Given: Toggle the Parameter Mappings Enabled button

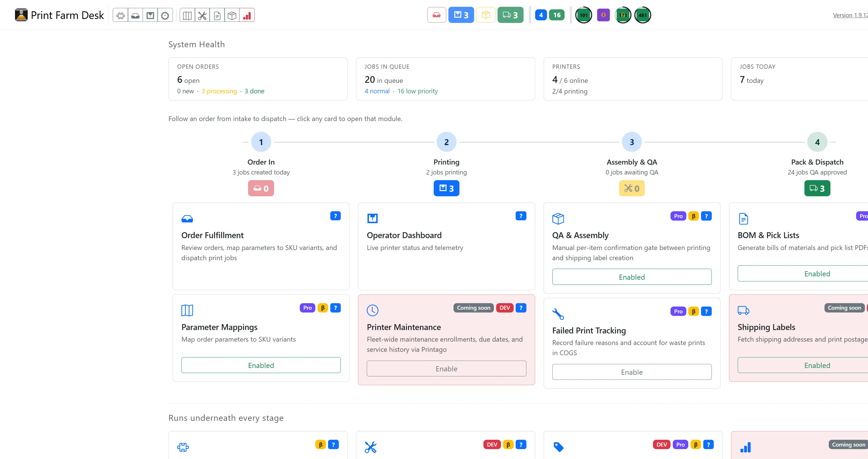Looking at the screenshot, I should [x=261, y=365].
